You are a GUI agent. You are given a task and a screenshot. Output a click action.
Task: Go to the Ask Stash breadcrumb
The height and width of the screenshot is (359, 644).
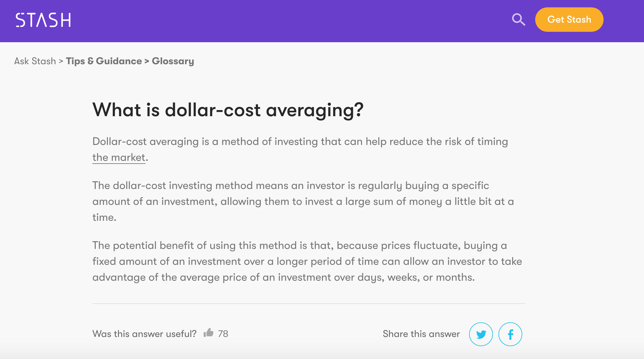[35, 61]
